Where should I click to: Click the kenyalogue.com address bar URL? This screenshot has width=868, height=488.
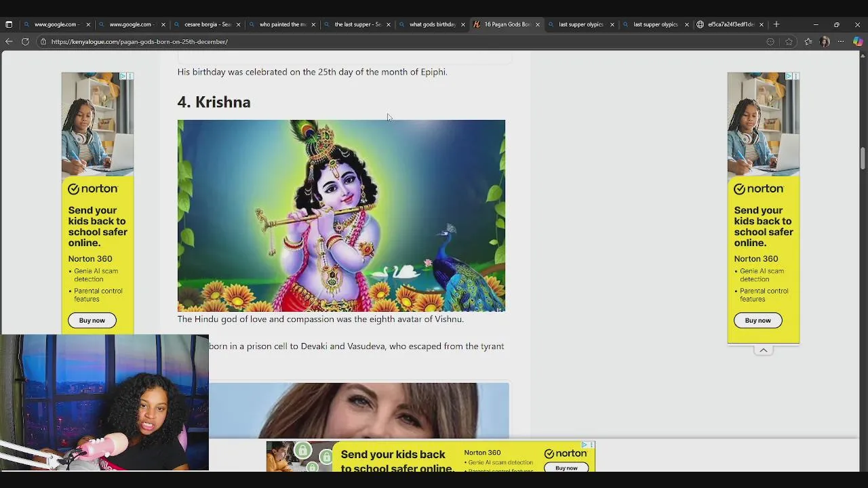pyautogui.click(x=139, y=41)
